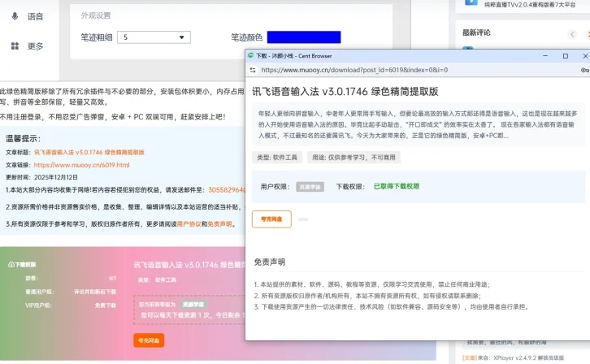Open the 用户协议 link
Screen dimensions: 590x364
(189, 223)
